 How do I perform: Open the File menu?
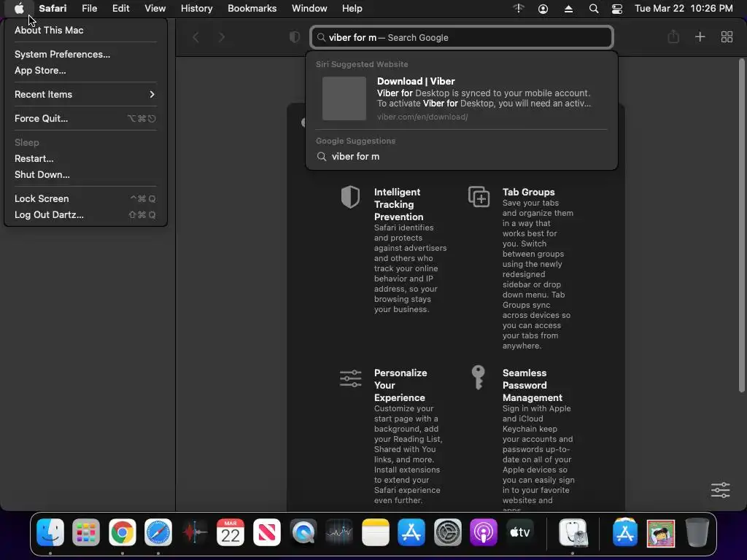tap(89, 9)
